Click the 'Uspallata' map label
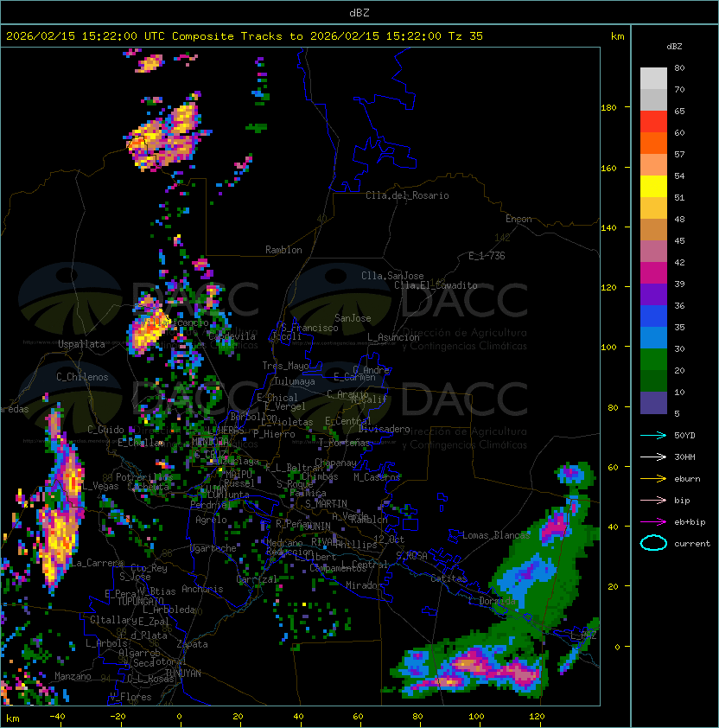 [81, 344]
